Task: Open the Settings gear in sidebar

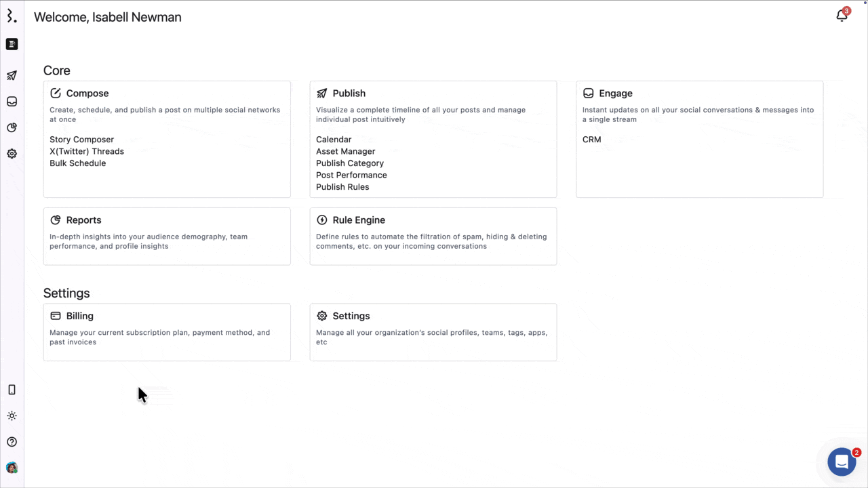Action: click(12, 154)
